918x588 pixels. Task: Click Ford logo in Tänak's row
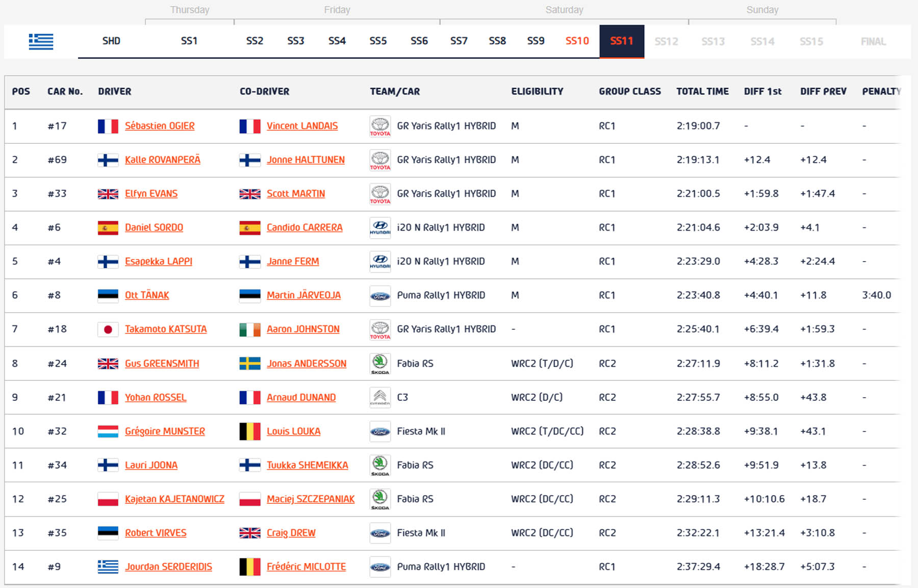point(380,296)
